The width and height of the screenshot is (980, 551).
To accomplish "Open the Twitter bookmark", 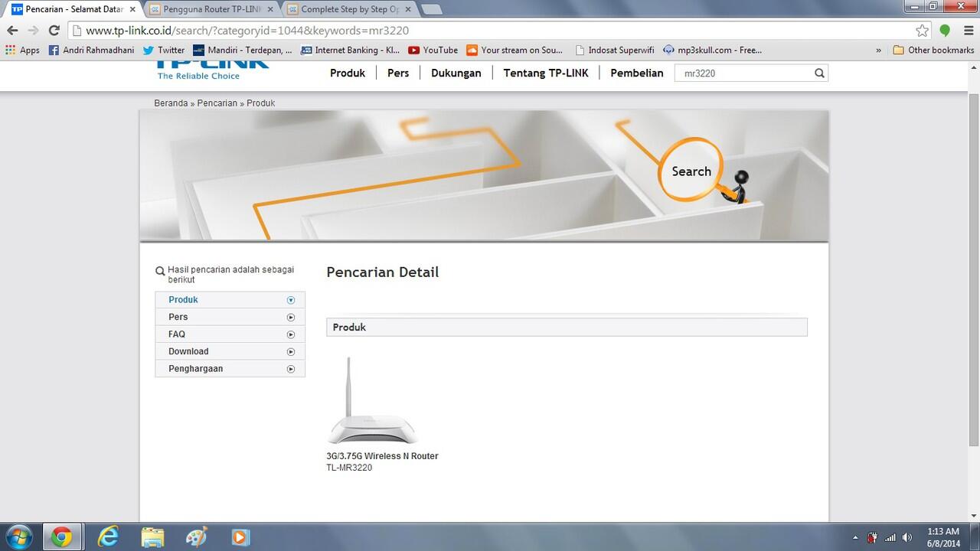I will [164, 50].
